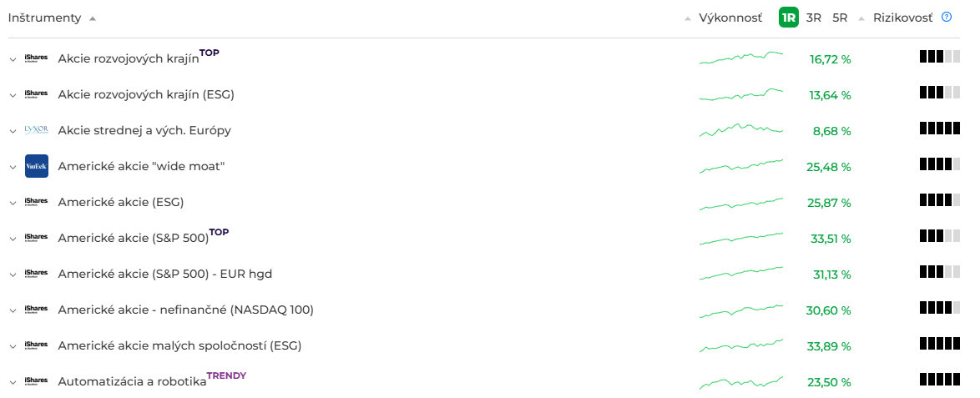The width and height of the screenshot is (980, 398).
Task: Click the VanEck logo icon
Action: pyautogui.click(x=37, y=166)
